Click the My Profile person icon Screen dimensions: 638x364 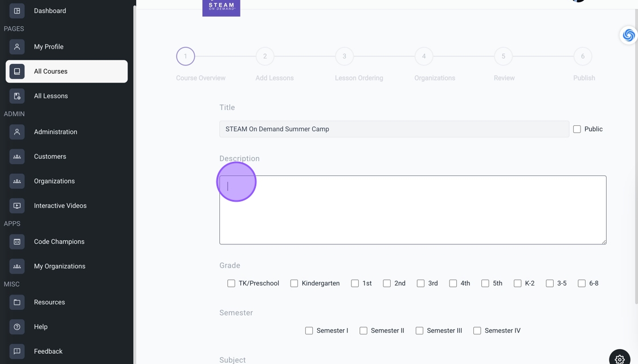(x=17, y=47)
